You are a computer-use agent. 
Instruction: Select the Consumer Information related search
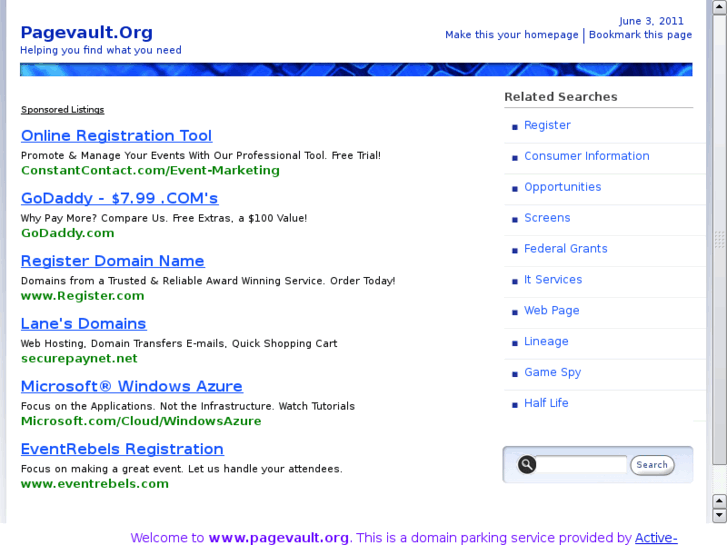point(587,156)
